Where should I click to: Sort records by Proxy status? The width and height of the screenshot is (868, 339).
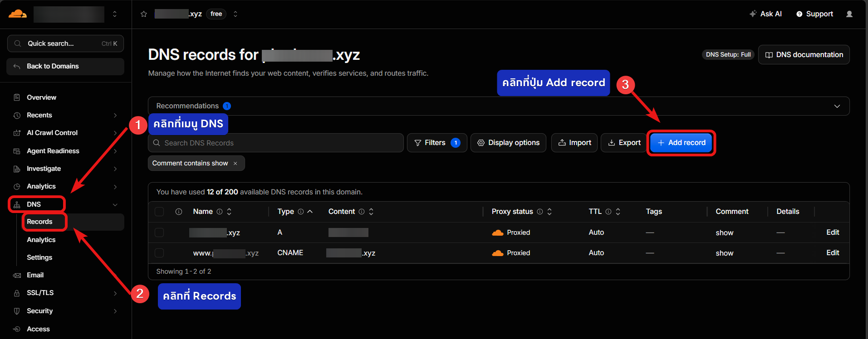click(x=549, y=212)
